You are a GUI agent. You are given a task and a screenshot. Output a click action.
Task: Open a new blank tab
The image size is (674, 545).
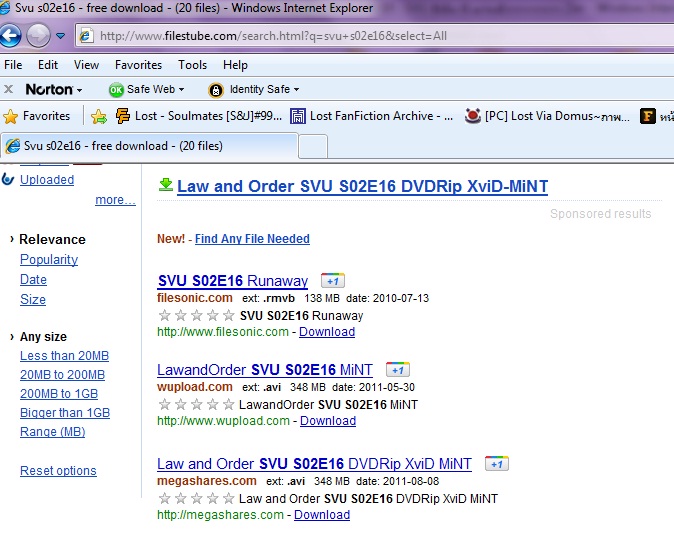pyautogui.click(x=313, y=147)
